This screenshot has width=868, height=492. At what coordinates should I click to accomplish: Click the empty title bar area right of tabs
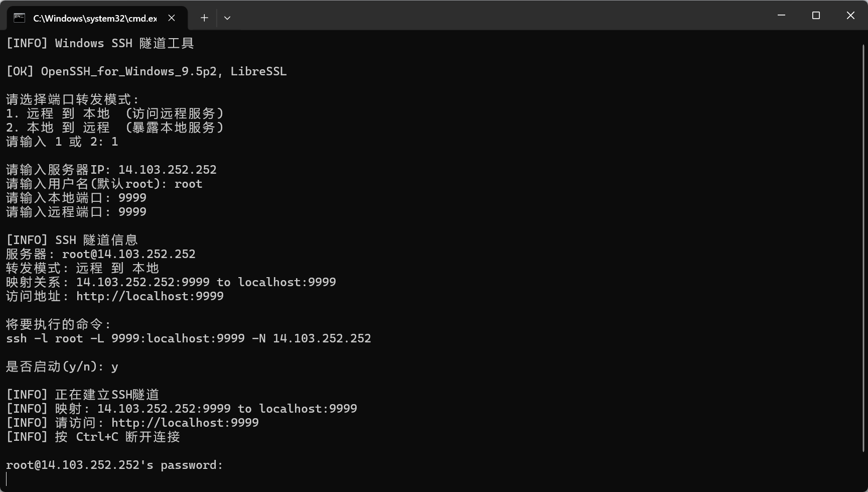502,16
